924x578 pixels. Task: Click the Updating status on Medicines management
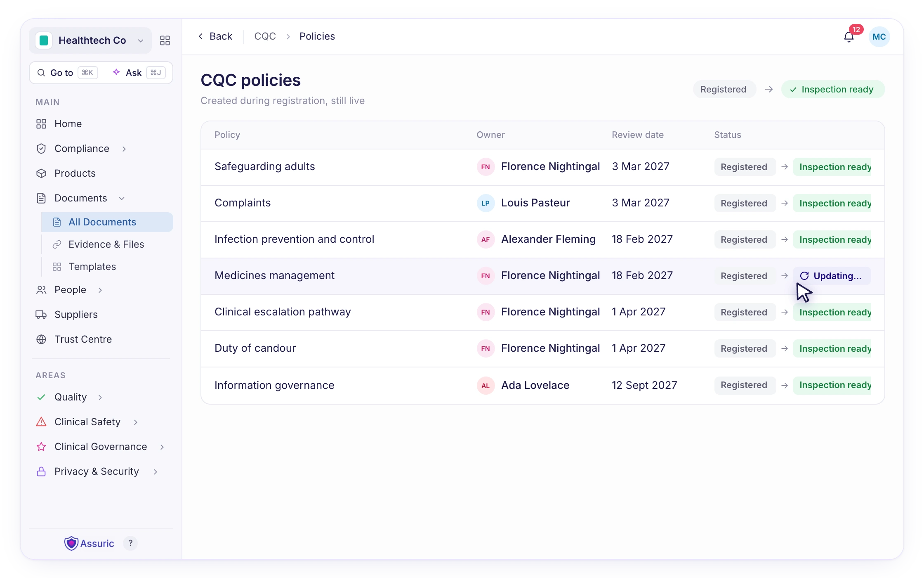tap(832, 276)
